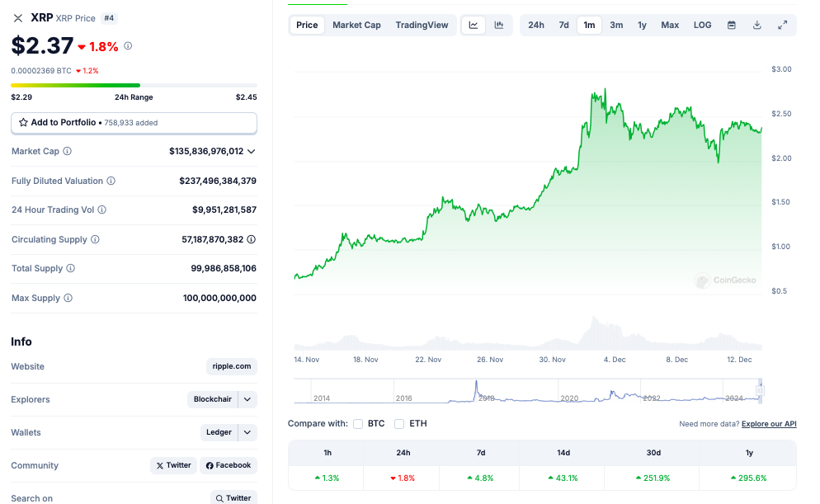Image resolution: width=820 pixels, height=504 pixels.
Task: Click Add to Portfolio button
Action: 134,123
